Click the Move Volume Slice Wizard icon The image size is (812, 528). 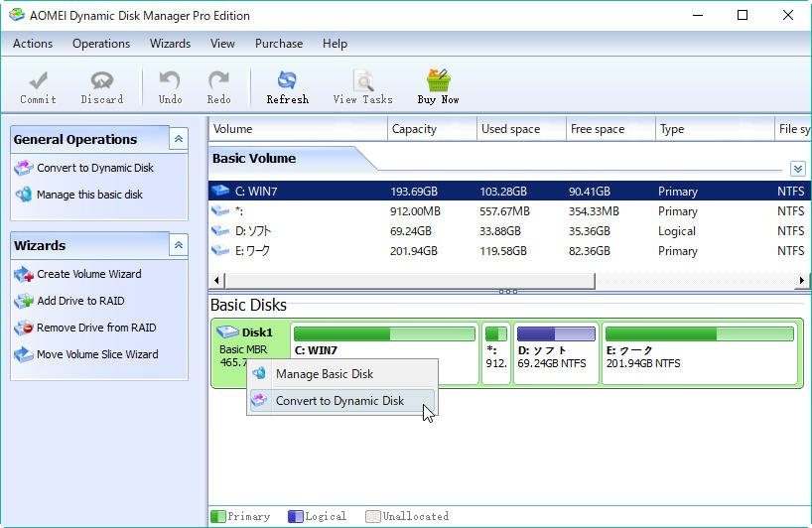[24, 354]
